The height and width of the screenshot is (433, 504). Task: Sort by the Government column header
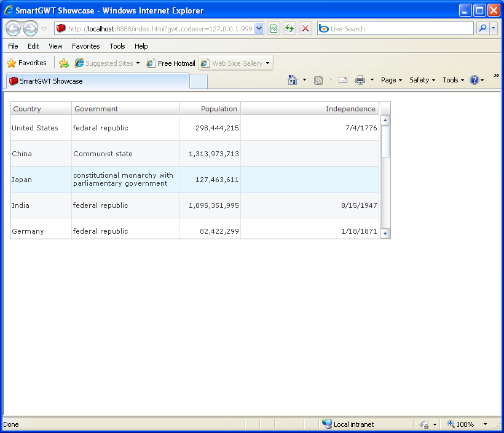tap(125, 109)
